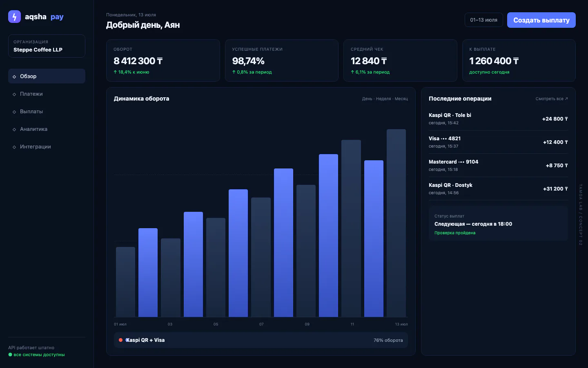Click the Создать выплату button
This screenshot has width=588, height=368.
[541, 20]
